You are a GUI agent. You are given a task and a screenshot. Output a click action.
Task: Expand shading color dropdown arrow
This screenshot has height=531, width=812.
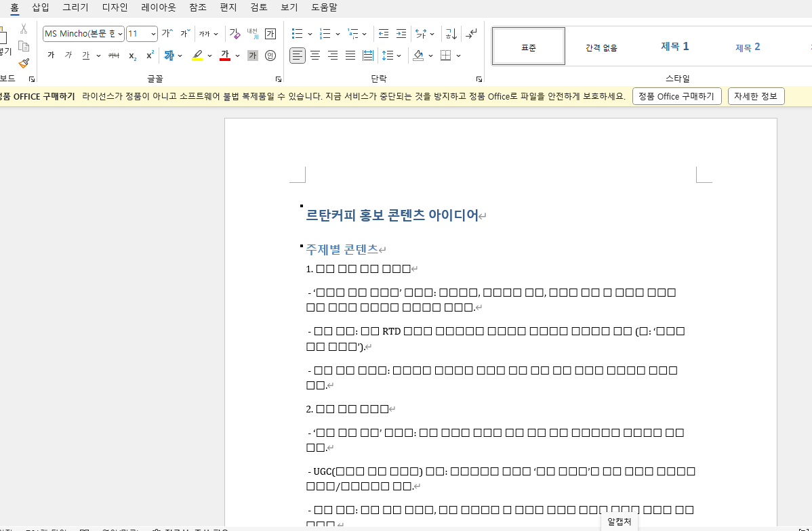(x=430, y=56)
